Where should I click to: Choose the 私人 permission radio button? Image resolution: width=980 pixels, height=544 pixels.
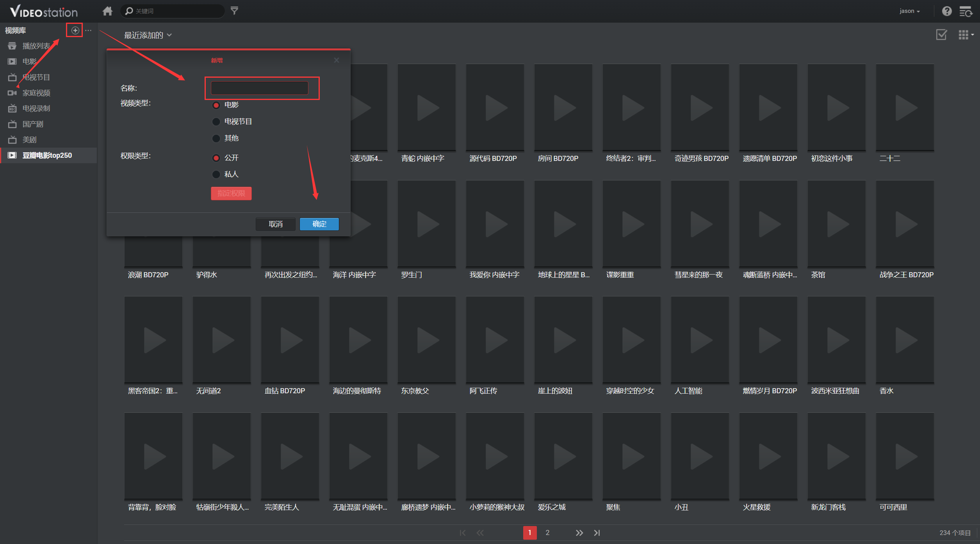tap(216, 174)
